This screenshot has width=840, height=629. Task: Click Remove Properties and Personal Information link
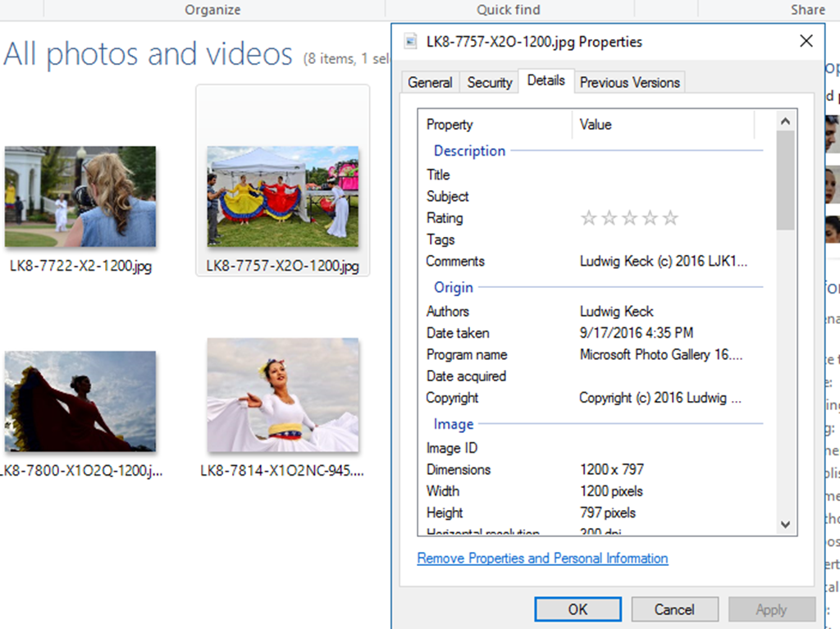click(542, 558)
